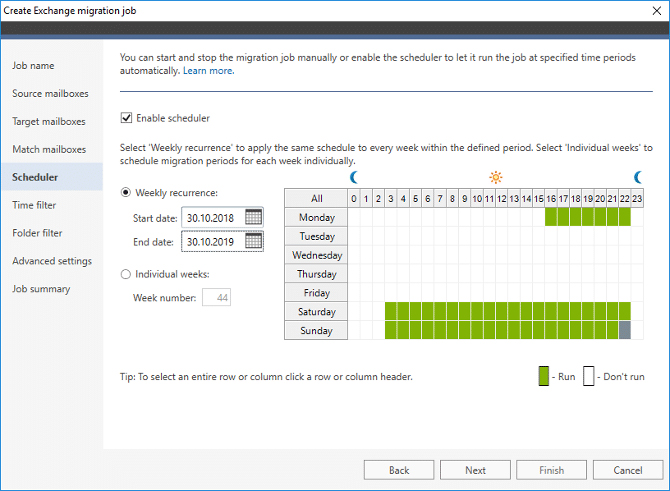Select the entire Monday row
Screen dimensions: 670x491
pos(316,217)
